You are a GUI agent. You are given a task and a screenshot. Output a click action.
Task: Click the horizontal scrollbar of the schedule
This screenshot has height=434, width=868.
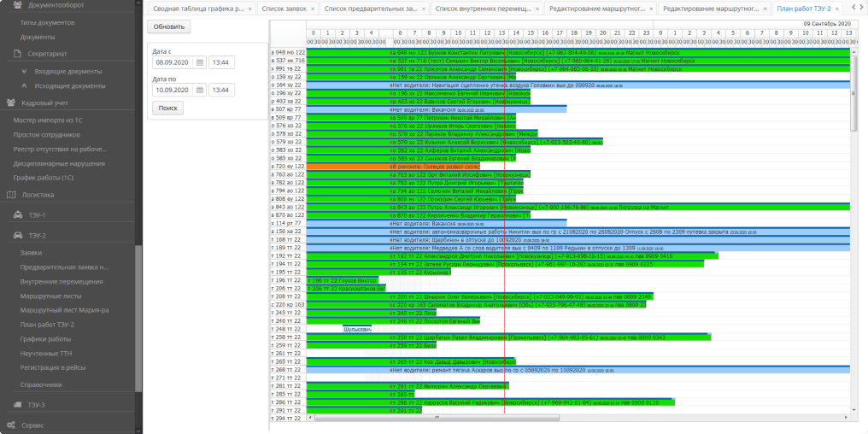point(578,418)
